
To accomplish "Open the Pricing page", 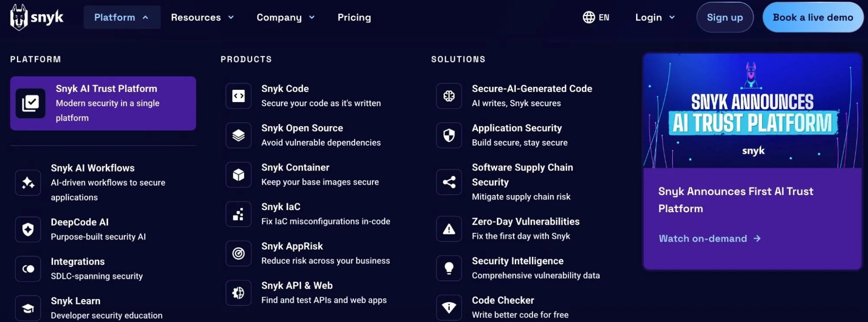I will click(x=354, y=17).
